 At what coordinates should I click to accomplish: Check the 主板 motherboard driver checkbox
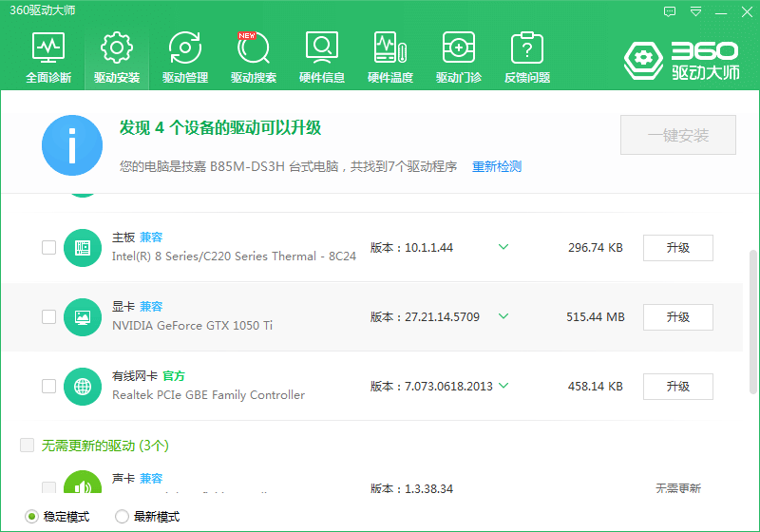click(x=48, y=248)
